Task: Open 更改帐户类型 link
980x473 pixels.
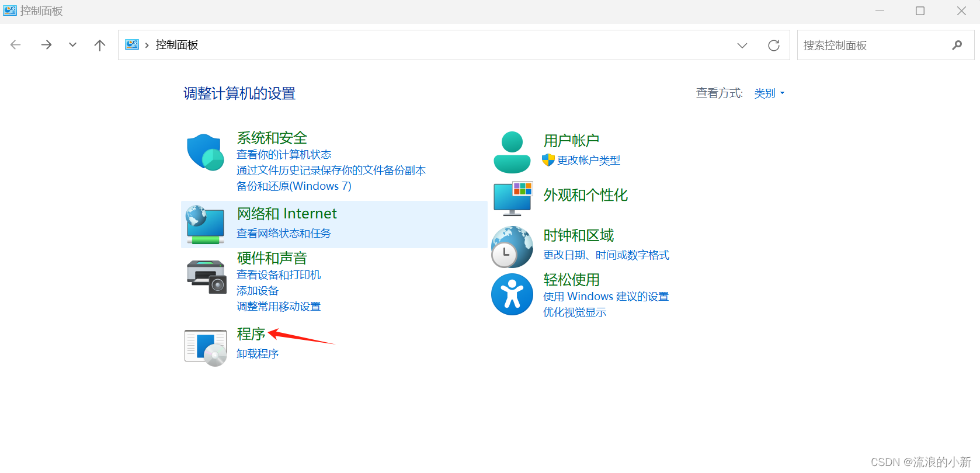Action: [588, 161]
